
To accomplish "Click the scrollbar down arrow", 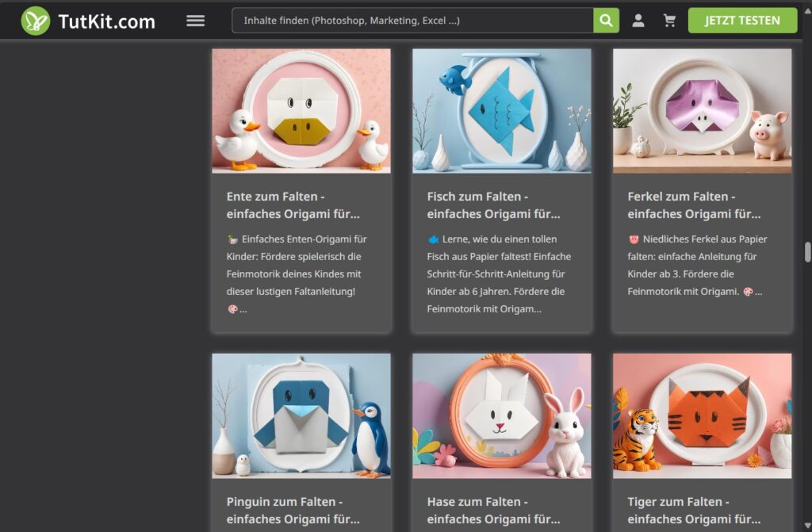I will coord(806,526).
